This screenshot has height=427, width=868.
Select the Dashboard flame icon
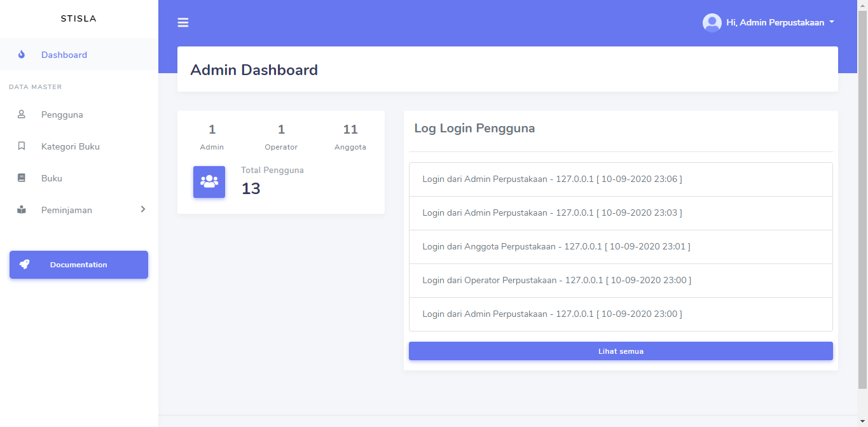tap(21, 55)
